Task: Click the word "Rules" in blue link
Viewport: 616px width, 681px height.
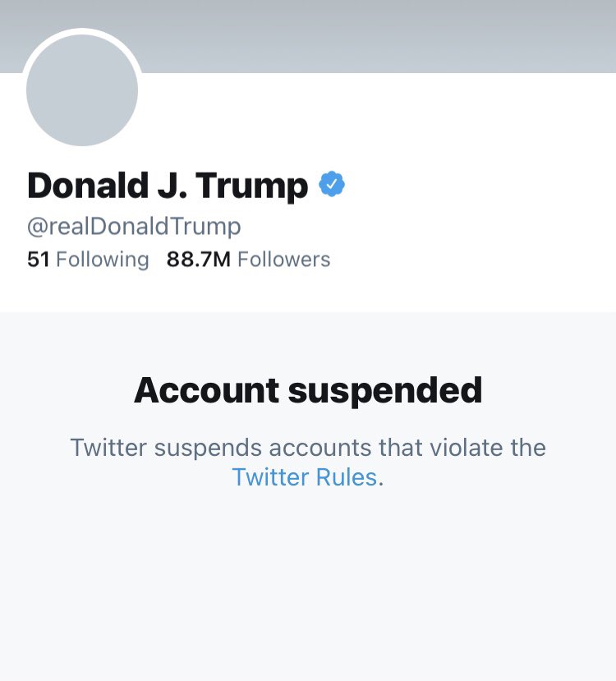Action: pos(347,477)
